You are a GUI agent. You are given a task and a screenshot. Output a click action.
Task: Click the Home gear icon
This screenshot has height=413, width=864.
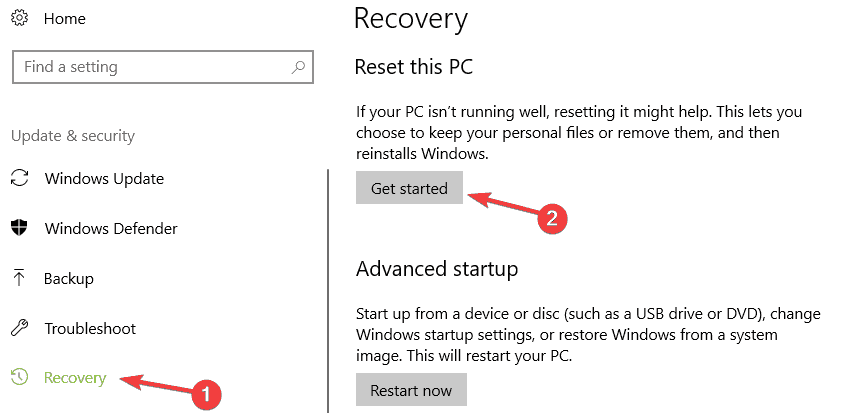(19, 18)
